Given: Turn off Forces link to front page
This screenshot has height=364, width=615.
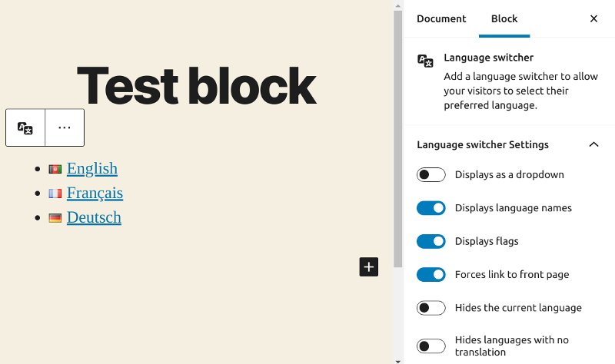Looking at the screenshot, I should coord(431,274).
